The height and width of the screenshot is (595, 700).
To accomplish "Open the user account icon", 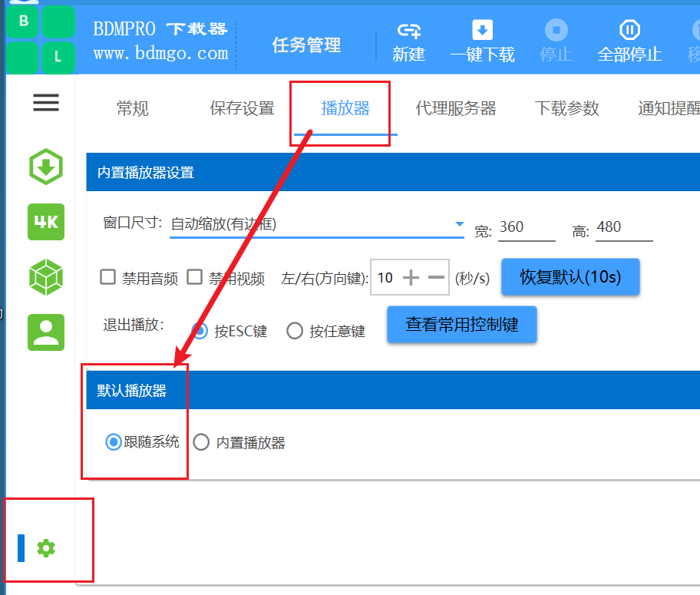I will 46,332.
